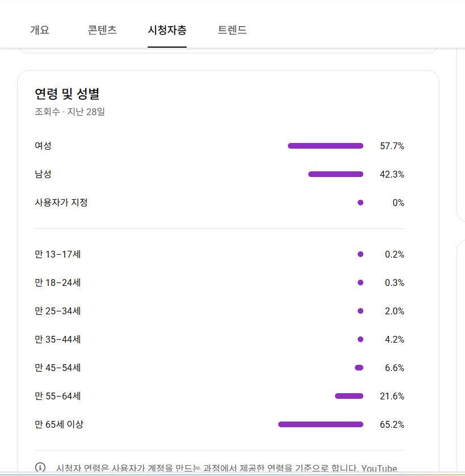465x476 pixels.
Task: Click the 사용자가 지정 purple dot
Action: (x=361, y=203)
